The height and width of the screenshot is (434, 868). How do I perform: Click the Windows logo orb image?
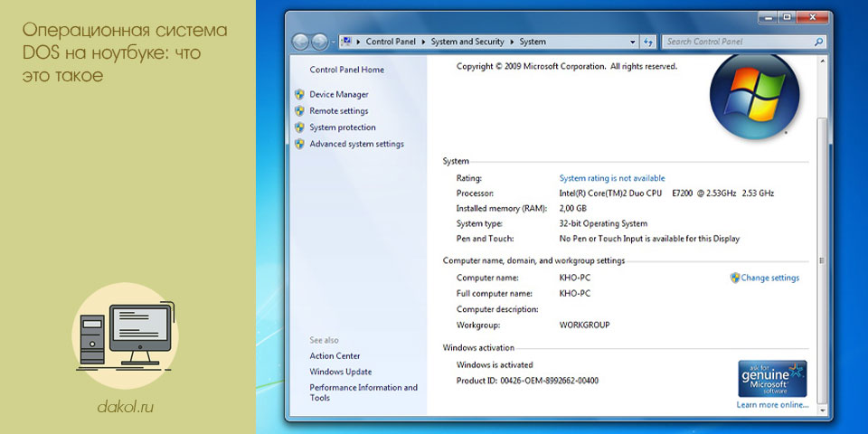(x=755, y=96)
